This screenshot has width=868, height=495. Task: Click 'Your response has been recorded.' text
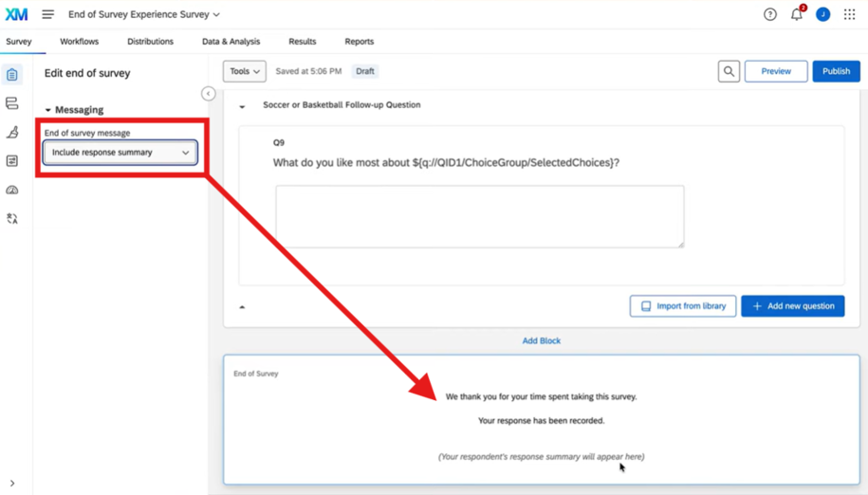542,421
